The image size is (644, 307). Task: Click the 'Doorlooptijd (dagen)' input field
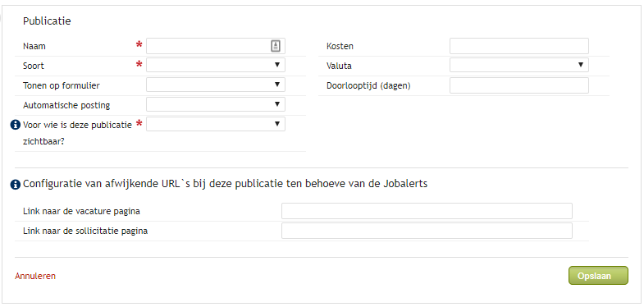[519, 85]
